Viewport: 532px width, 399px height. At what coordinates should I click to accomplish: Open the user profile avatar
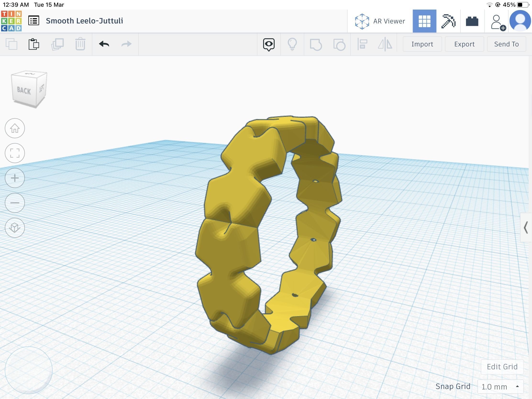coord(520,21)
